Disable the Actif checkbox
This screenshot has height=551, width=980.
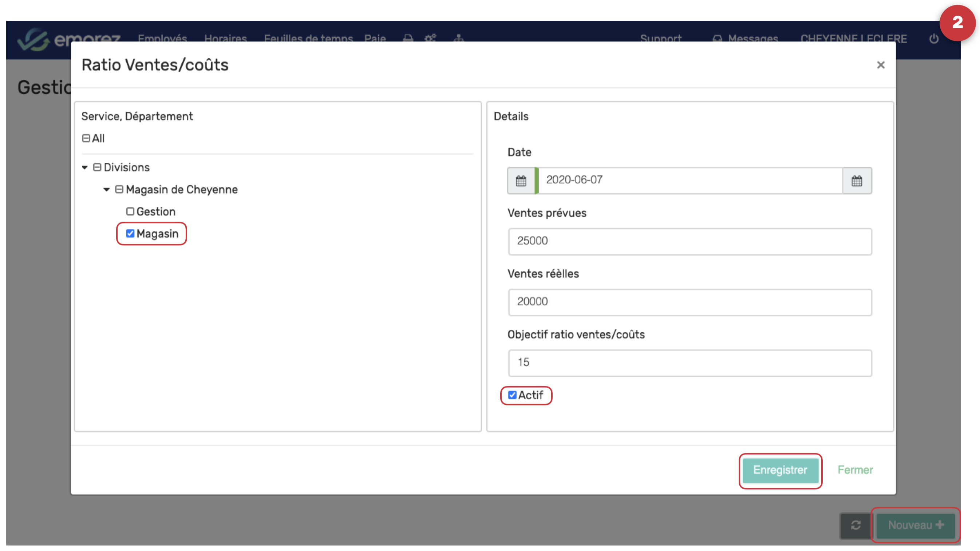pos(513,395)
